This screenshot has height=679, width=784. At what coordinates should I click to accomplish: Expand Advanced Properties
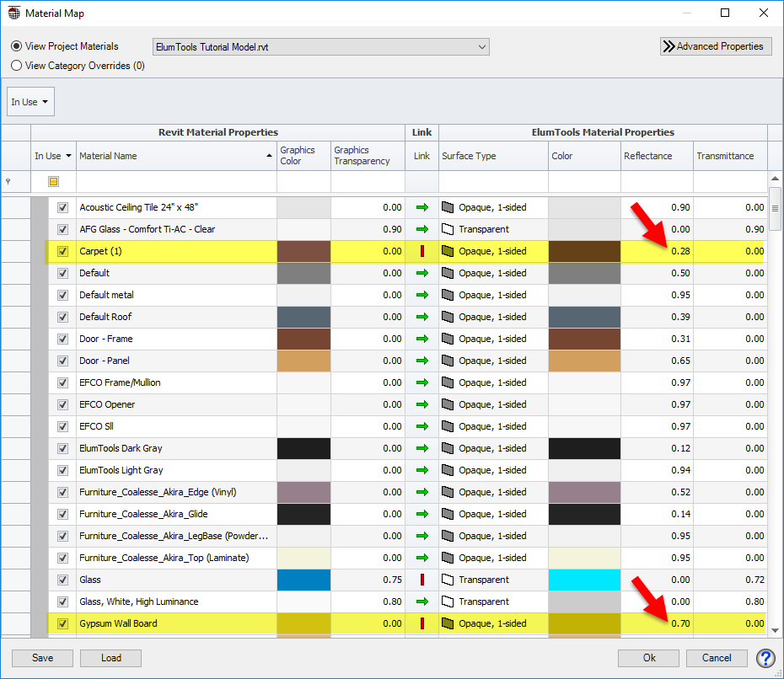click(716, 46)
